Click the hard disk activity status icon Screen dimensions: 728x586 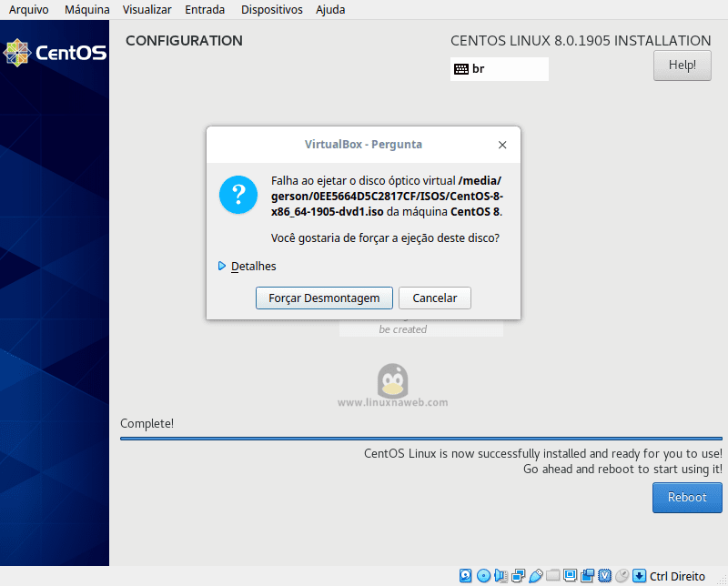tap(465, 576)
